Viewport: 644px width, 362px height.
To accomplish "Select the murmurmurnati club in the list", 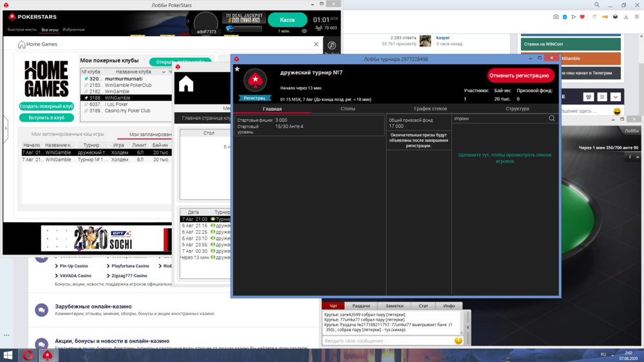I will point(123,79).
